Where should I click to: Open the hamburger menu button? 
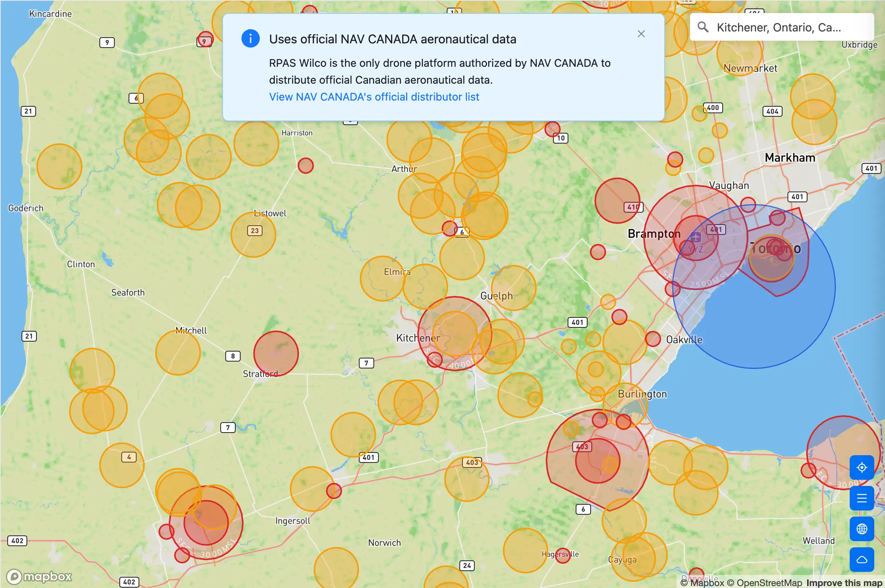click(862, 498)
